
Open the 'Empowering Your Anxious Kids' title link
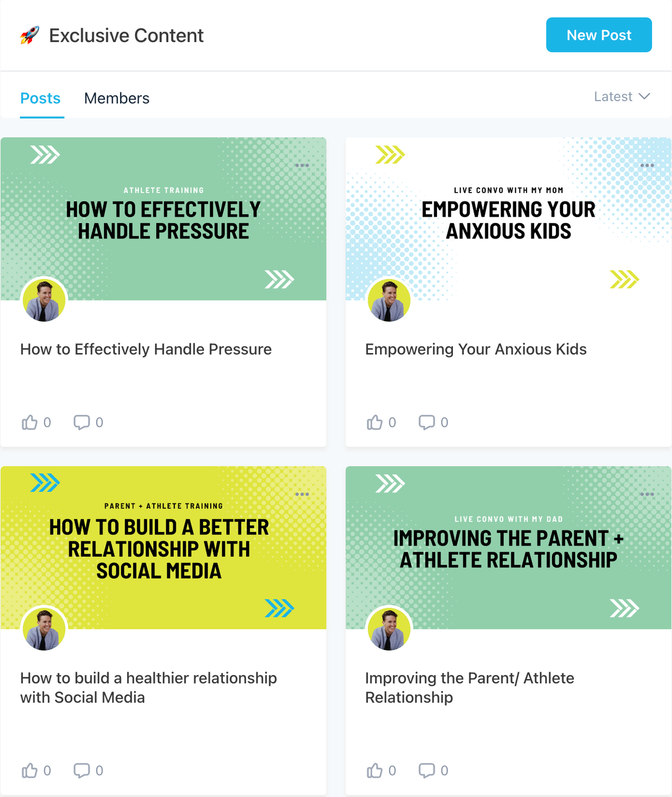[476, 349]
